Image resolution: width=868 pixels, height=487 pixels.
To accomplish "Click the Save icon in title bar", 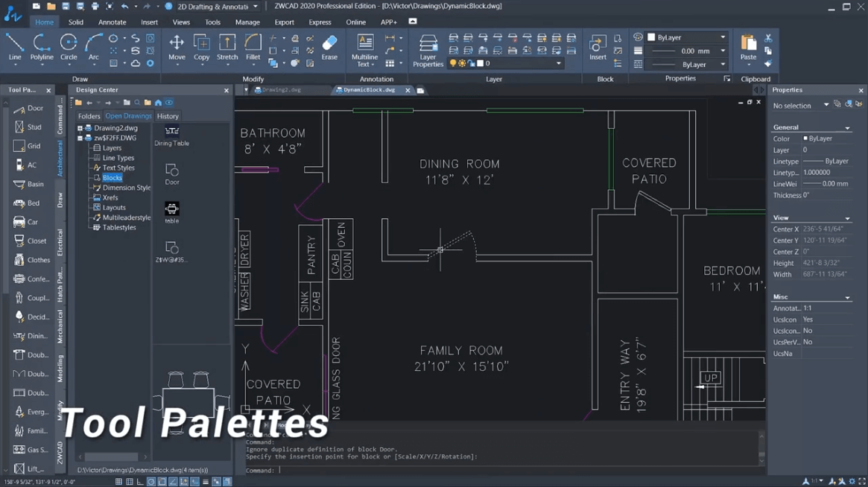I will tap(66, 6).
